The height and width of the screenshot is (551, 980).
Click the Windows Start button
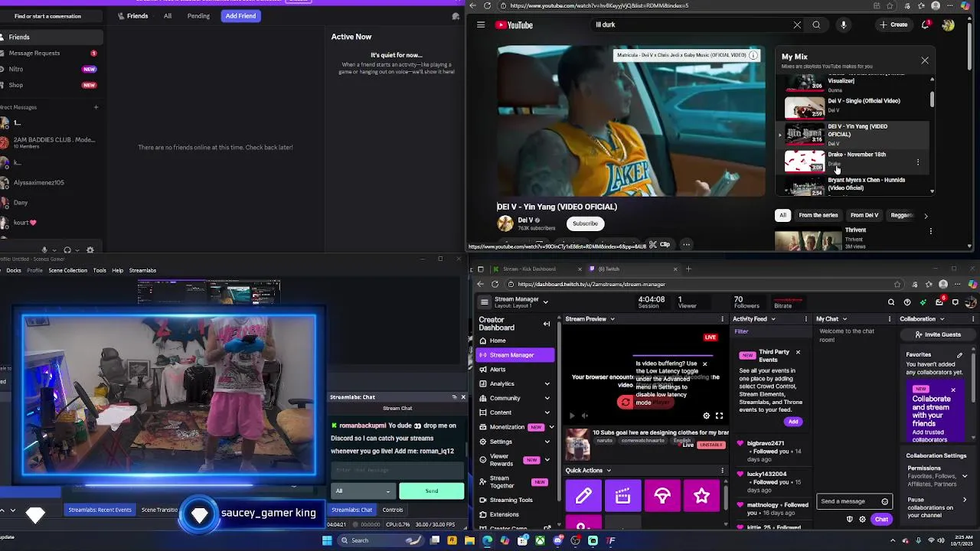327,540
